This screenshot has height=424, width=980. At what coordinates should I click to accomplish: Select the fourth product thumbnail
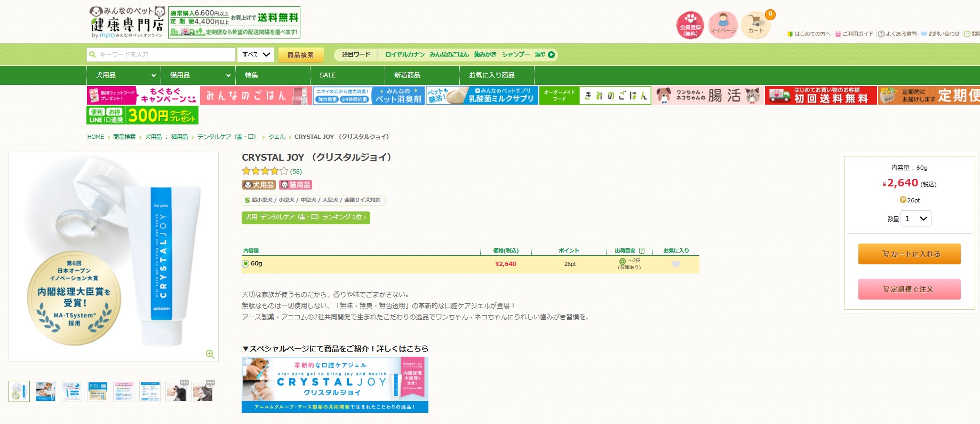tap(98, 391)
